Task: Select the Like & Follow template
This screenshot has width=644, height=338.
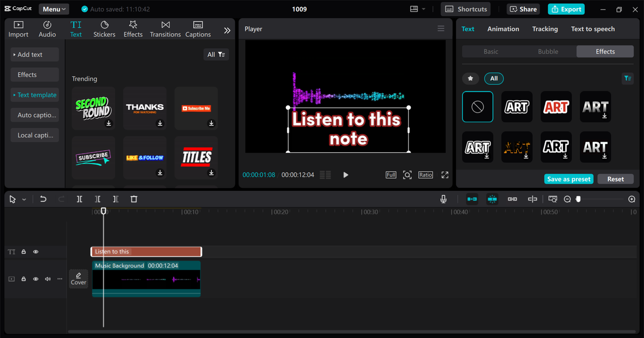Action: pos(144,158)
